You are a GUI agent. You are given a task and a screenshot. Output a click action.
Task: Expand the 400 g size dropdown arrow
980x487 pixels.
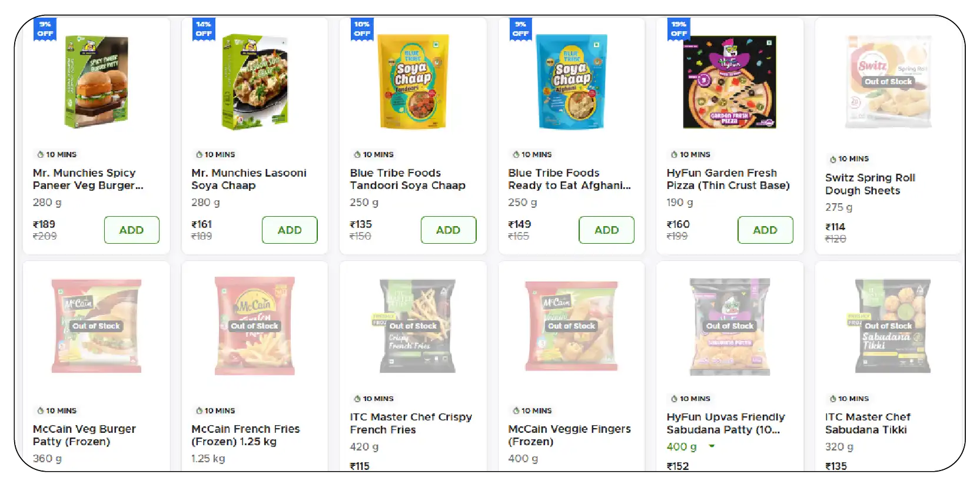[x=712, y=446]
